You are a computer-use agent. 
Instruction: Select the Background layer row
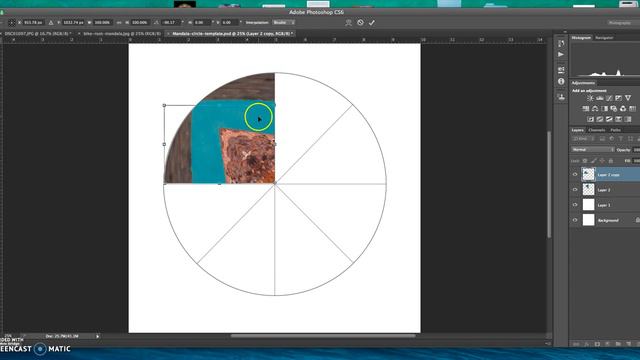605,220
